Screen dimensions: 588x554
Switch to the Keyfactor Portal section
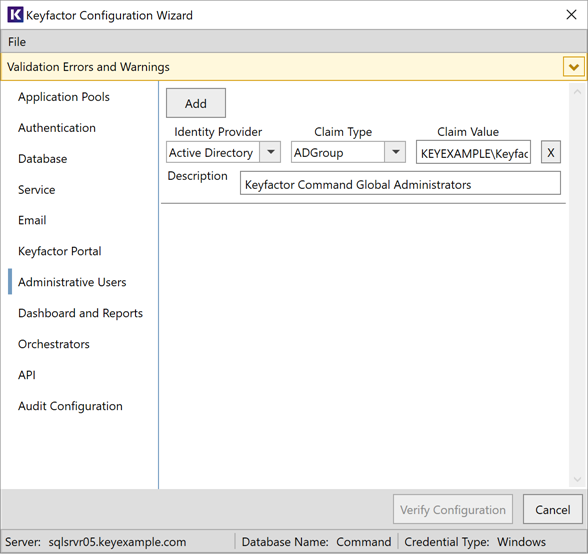(x=60, y=251)
